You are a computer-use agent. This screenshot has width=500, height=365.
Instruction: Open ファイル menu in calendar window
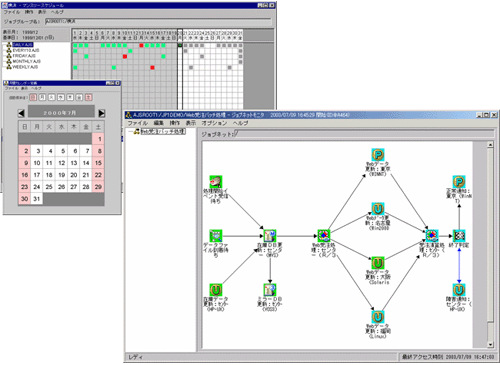point(11,88)
